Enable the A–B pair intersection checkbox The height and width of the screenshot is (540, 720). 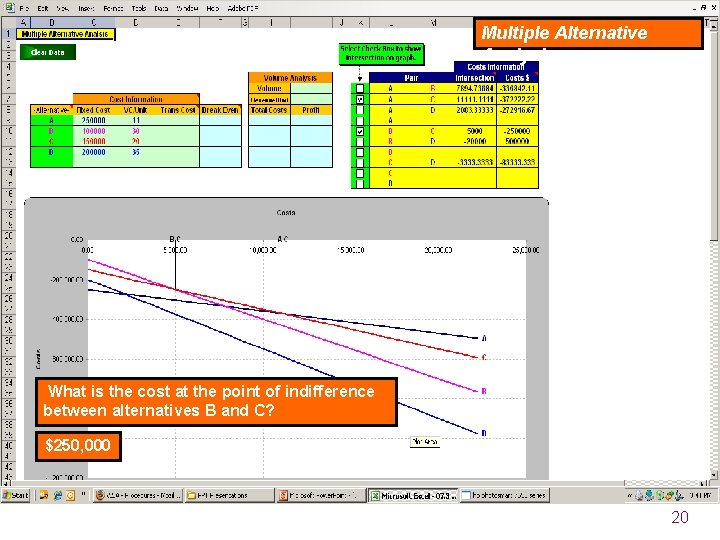click(x=360, y=88)
